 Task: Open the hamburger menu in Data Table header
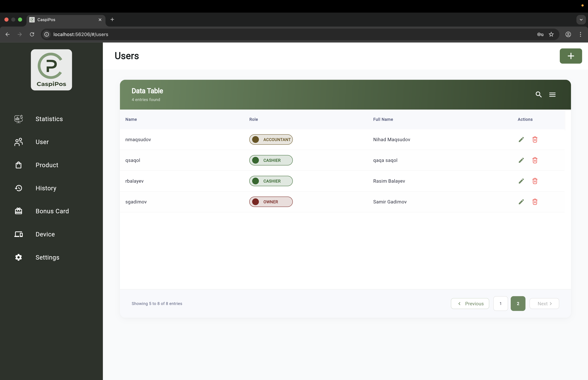[552, 95]
